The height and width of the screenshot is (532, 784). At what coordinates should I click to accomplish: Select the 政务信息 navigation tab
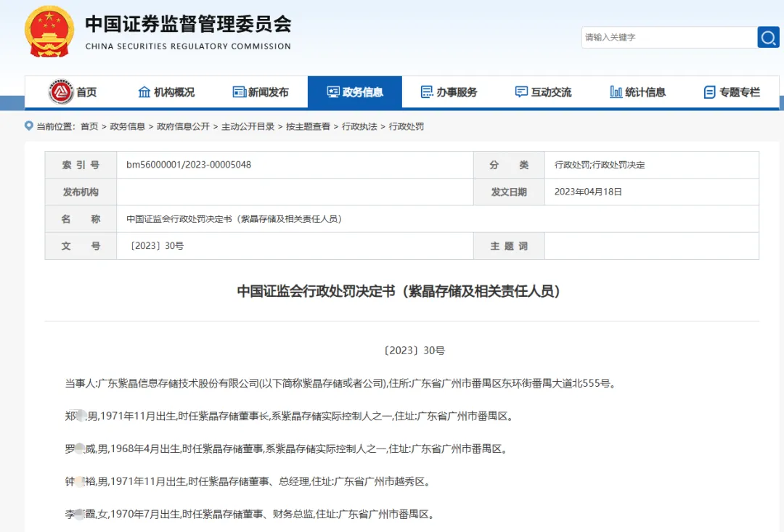pos(355,92)
